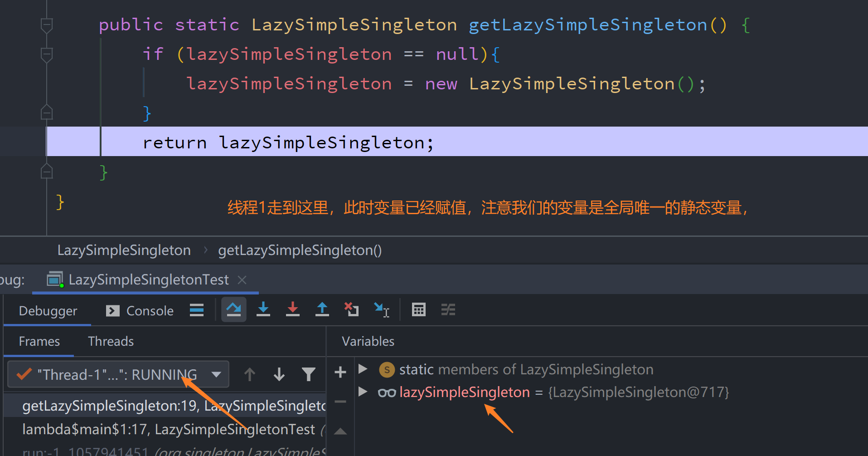Switch to the Console tab
The width and height of the screenshot is (868, 456).
(140, 311)
